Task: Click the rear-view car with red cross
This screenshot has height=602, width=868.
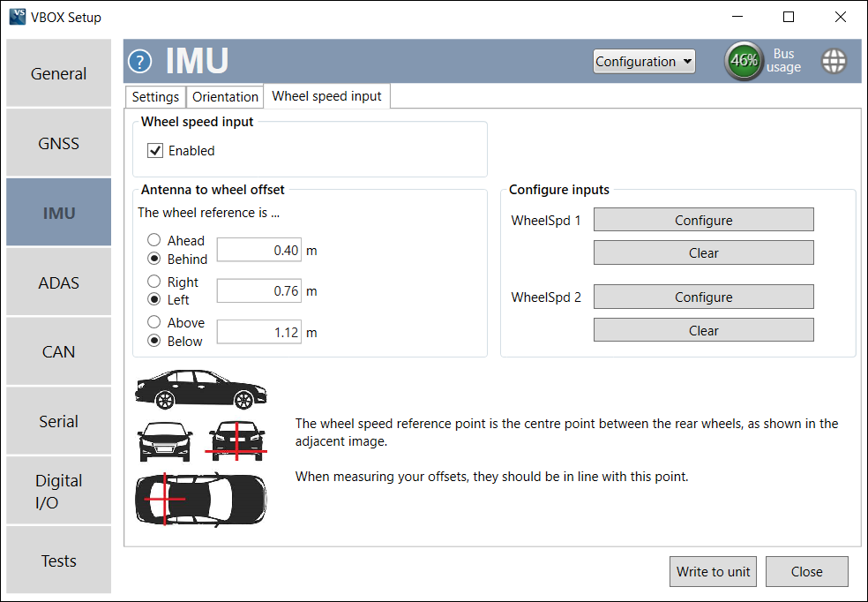Action: click(x=236, y=440)
